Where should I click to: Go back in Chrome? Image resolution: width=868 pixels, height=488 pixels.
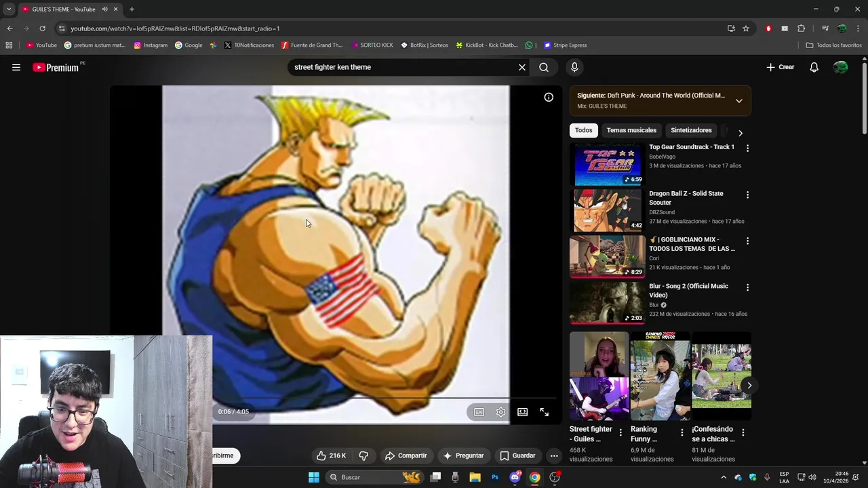pos(9,28)
